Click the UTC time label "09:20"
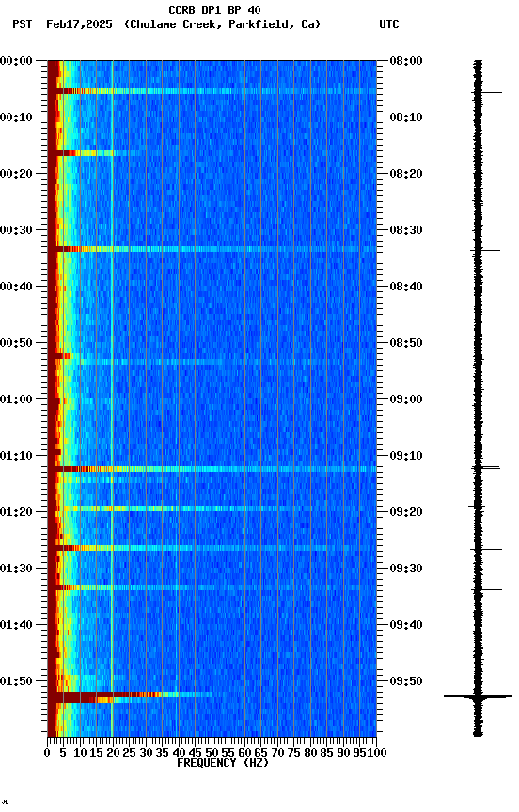519x812 pixels. [406, 513]
